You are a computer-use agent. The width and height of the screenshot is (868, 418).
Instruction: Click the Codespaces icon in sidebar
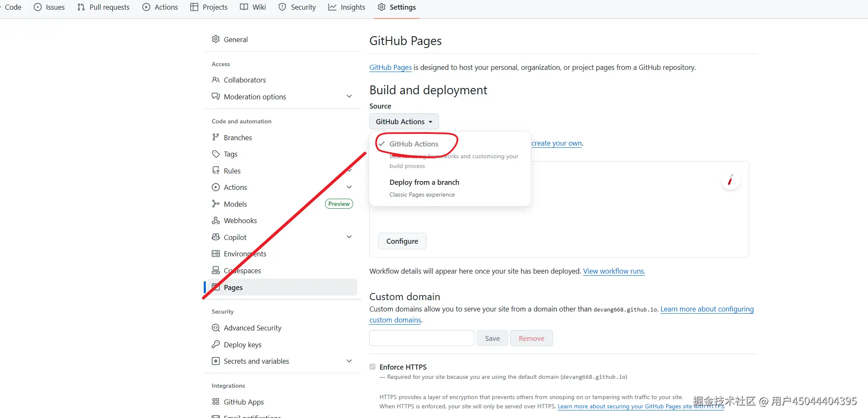point(216,270)
